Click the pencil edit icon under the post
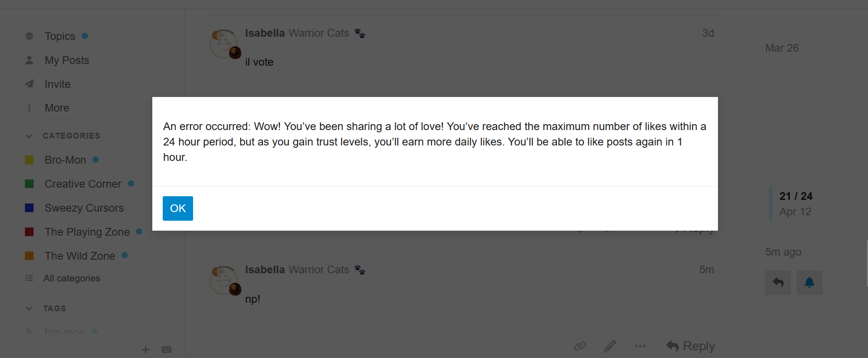This screenshot has height=358, width=868. (x=610, y=347)
